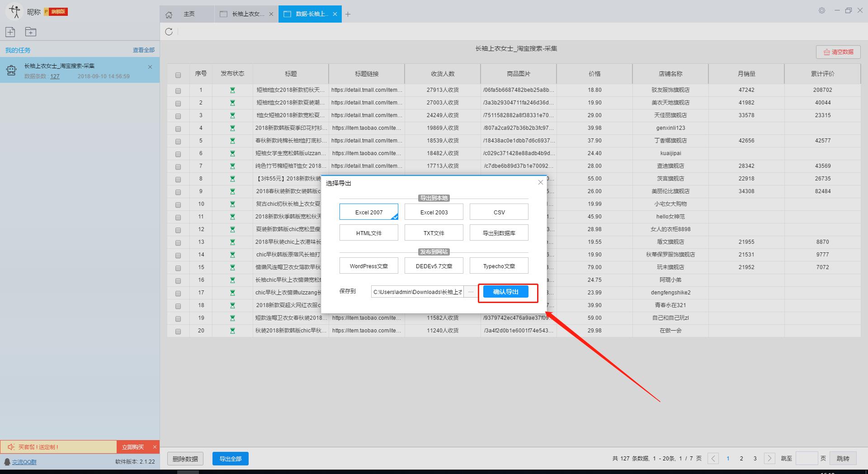Check the checkbox for row 19
Viewport: 868px width, 474px height.
point(178,319)
